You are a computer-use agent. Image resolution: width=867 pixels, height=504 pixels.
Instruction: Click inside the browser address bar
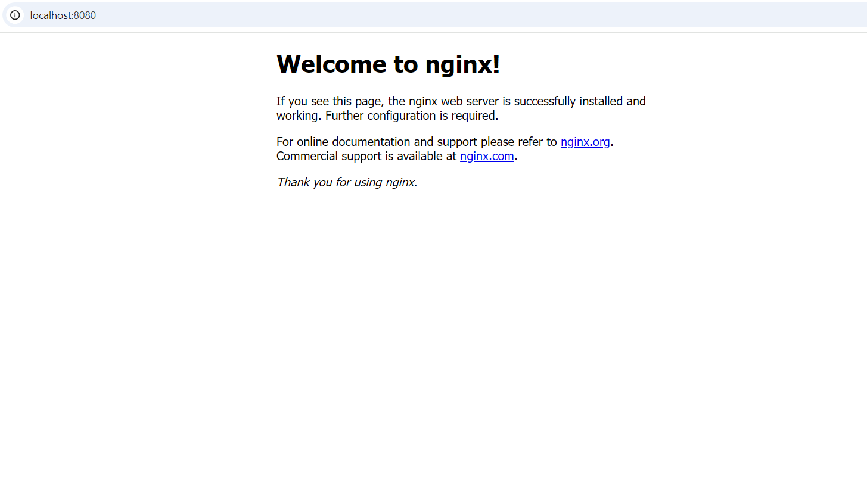[x=238, y=15]
